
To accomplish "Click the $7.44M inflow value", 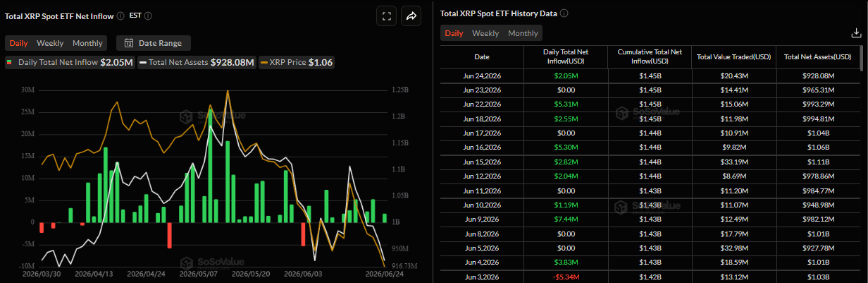I will coord(566,219).
